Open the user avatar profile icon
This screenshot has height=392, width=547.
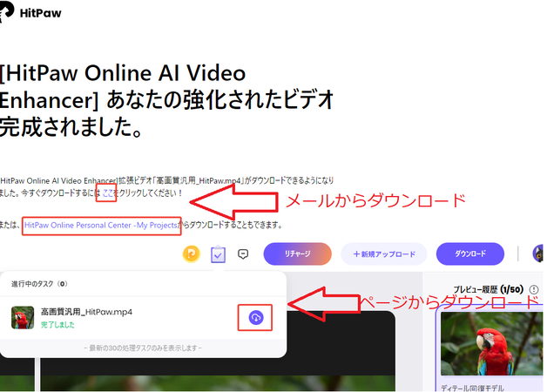pyautogui.click(x=538, y=253)
